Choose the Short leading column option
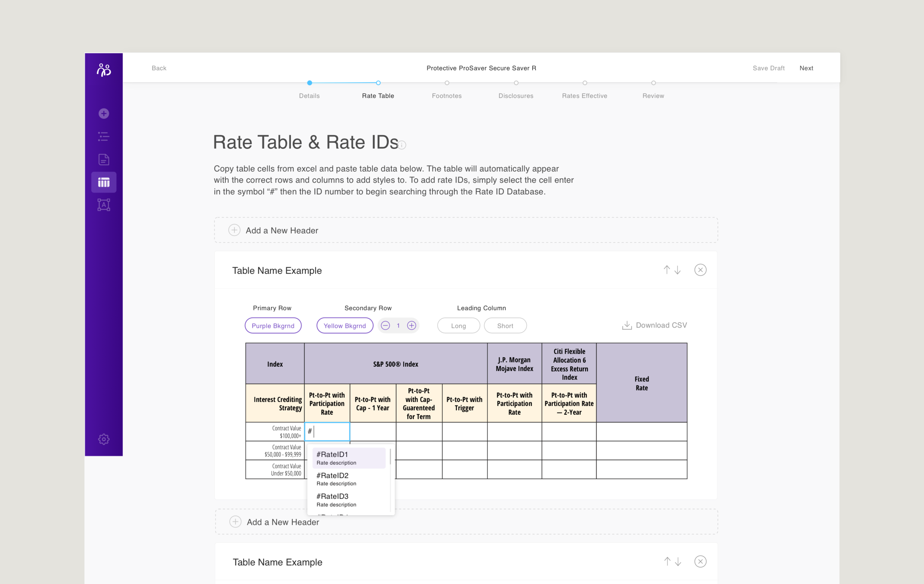 click(505, 326)
